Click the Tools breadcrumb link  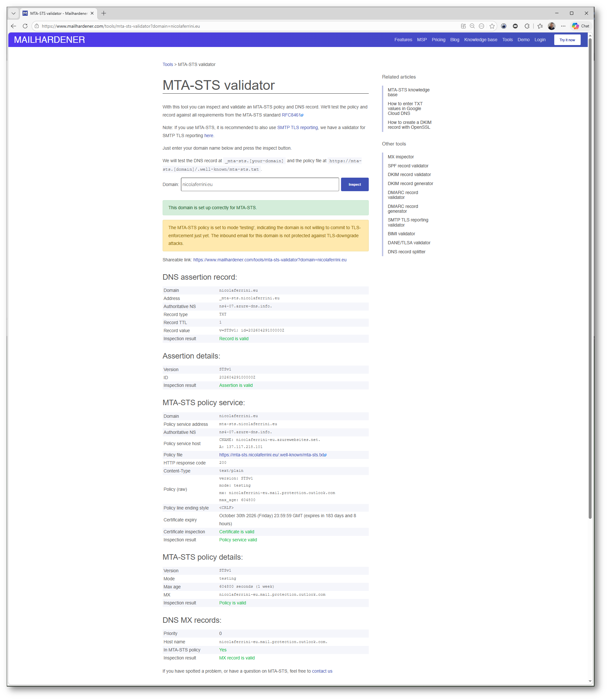click(167, 64)
